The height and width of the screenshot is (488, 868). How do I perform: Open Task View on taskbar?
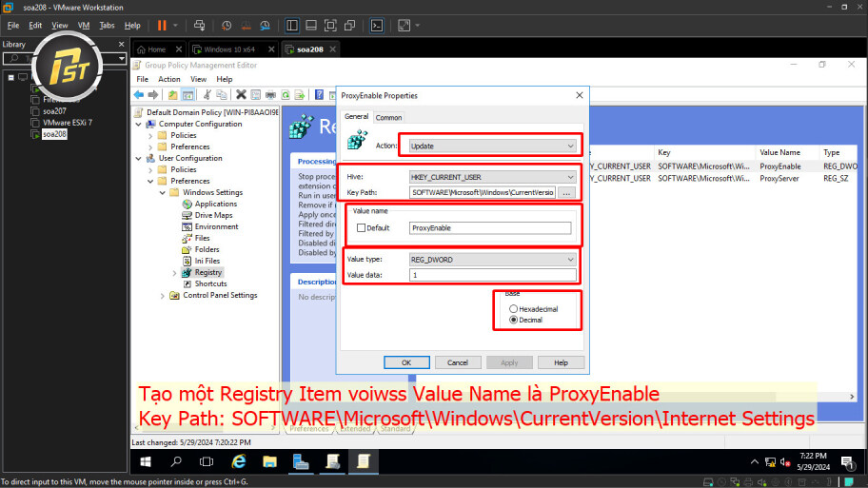[x=207, y=461]
